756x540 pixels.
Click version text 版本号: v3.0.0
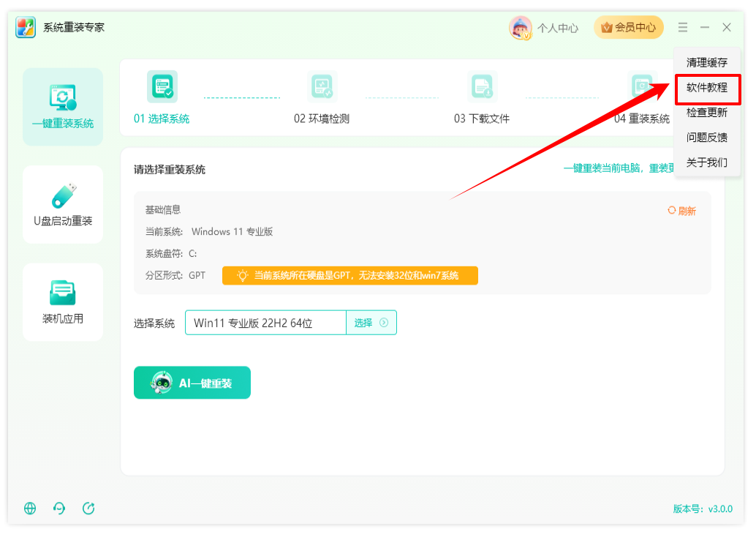point(703,509)
